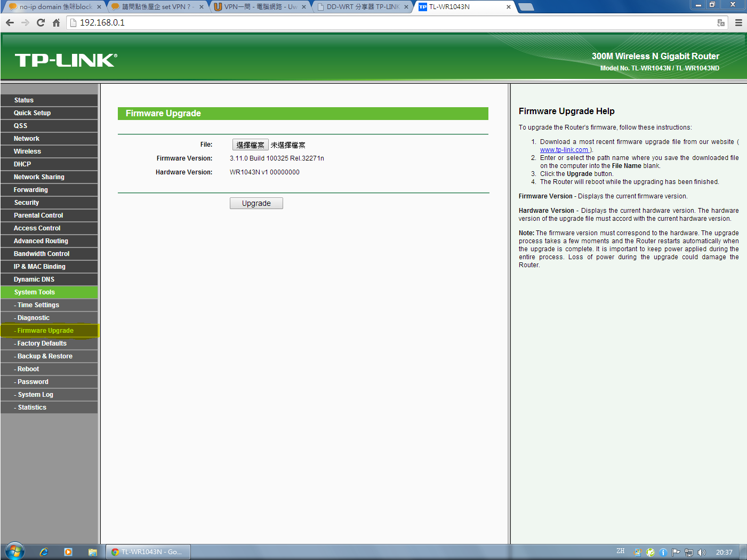The width and height of the screenshot is (747, 560).
Task: Click hardware version WR1043N v1 text
Action: pos(264,172)
